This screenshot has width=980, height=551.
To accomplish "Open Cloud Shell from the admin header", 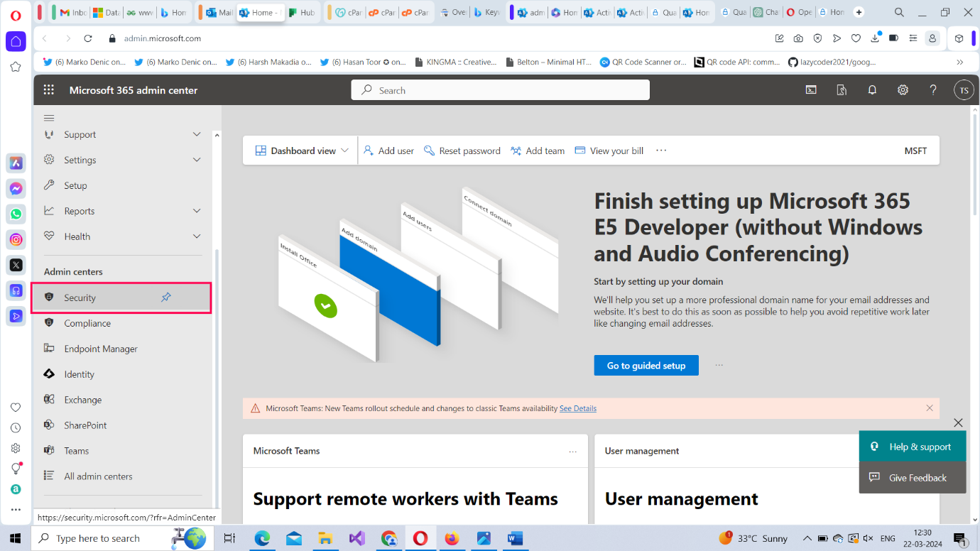I will (x=810, y=90).
